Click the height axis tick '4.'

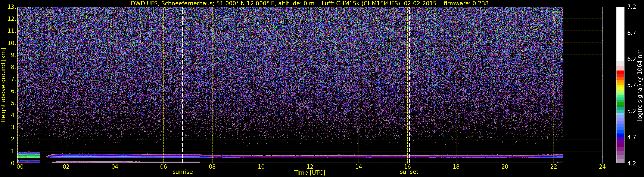(x=13, y=115)
